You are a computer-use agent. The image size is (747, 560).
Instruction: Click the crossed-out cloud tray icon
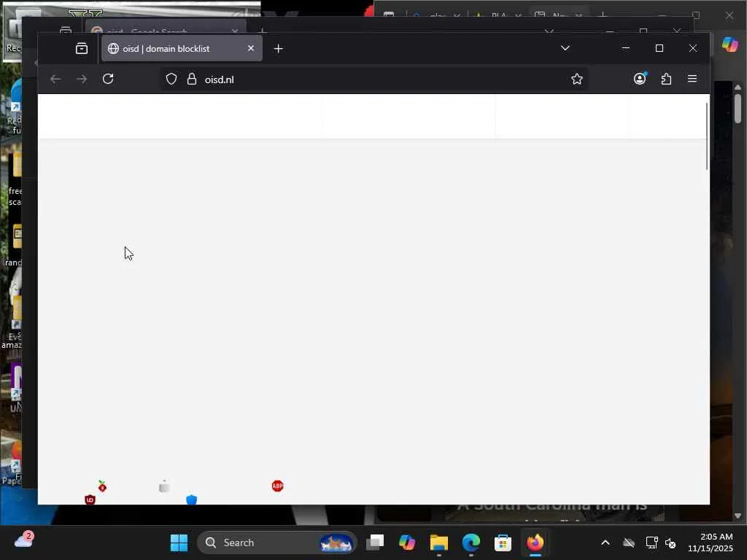[629, 542]
